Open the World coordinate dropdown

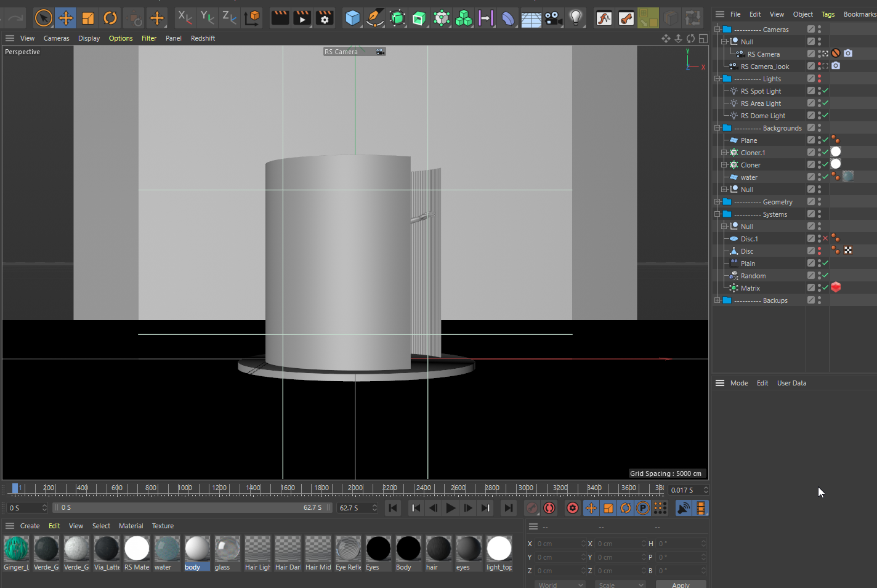click(x=559, y=584)
